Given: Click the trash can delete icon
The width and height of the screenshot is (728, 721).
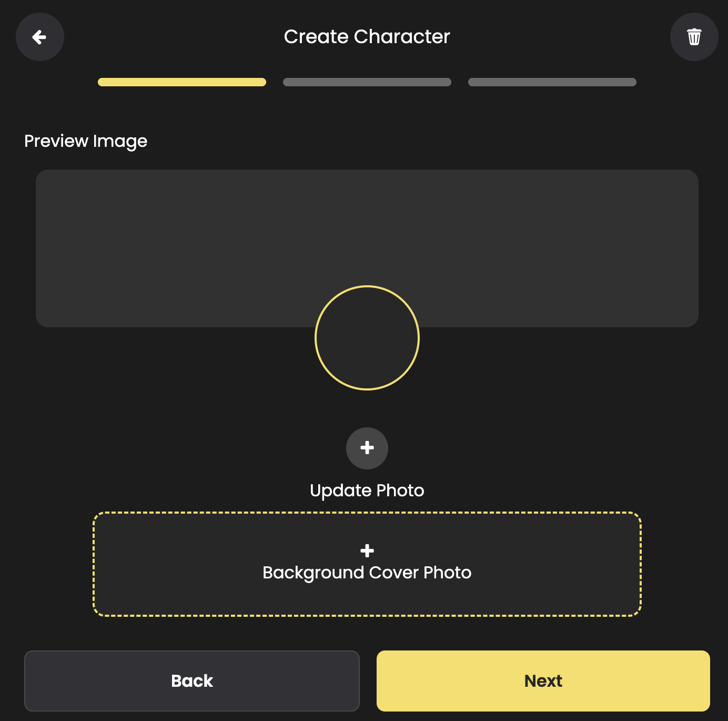Looking at the screenshot, I should click(694, 37).
